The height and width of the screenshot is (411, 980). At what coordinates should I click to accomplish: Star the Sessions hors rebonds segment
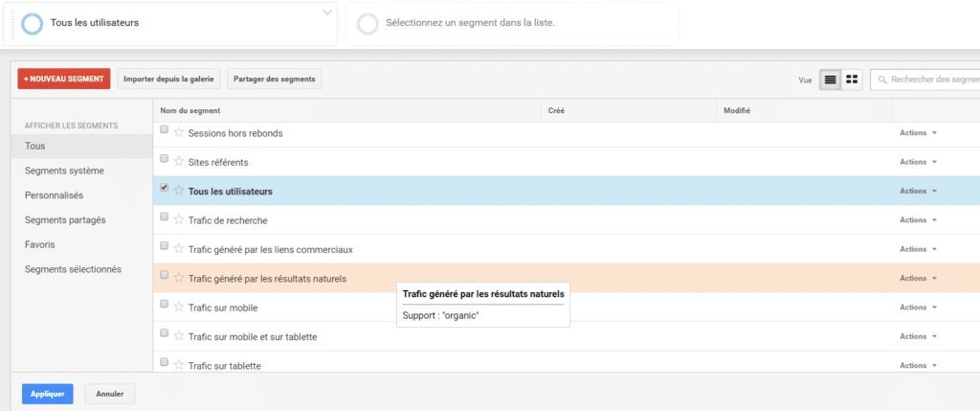coord(179,132)
